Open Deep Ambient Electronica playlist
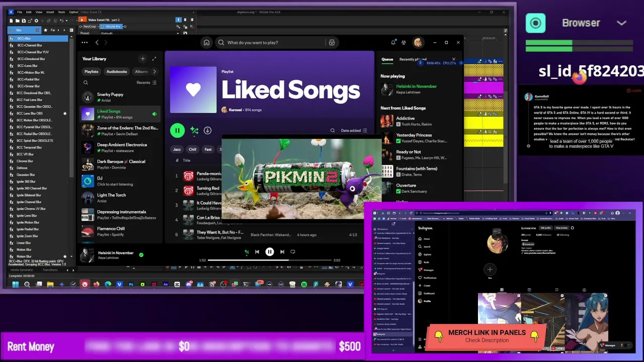644x362 pixels. [x=120, y=148]
